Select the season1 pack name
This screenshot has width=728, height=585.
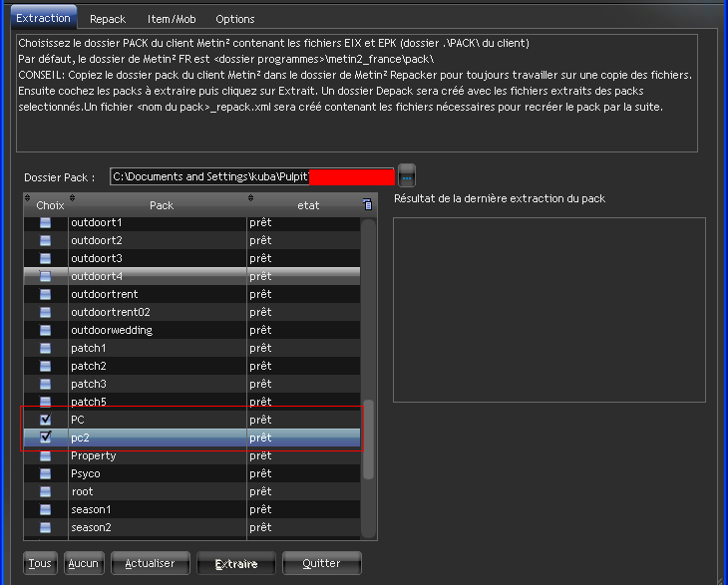coord(91,509)
